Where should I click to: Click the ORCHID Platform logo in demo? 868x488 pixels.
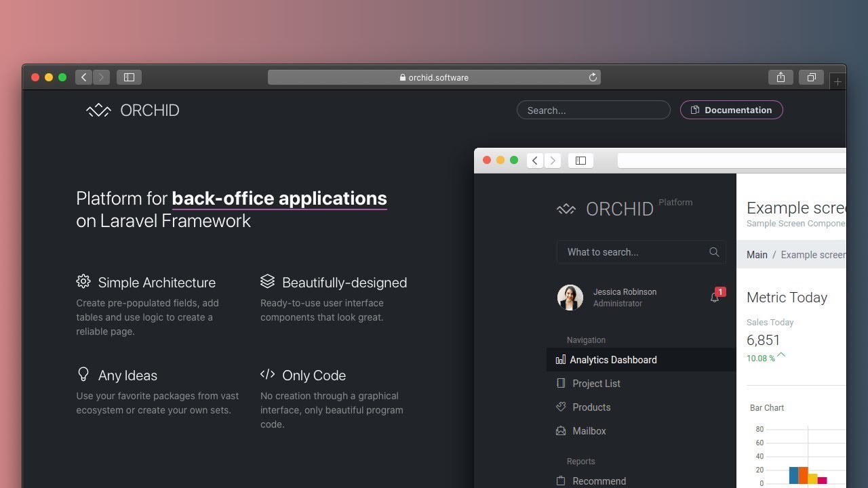click(x=625, y=207)
